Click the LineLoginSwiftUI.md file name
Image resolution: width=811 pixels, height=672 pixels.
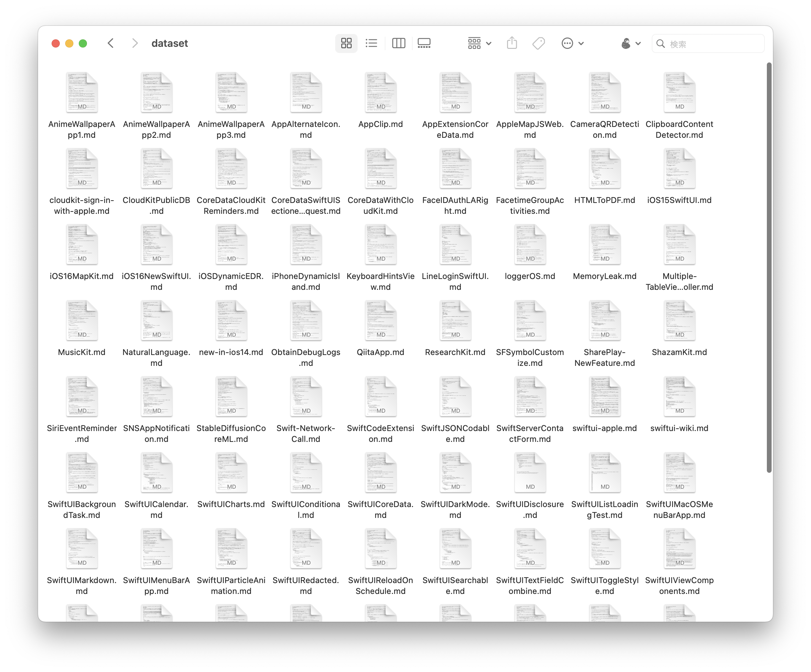click(x=455, y=282)
